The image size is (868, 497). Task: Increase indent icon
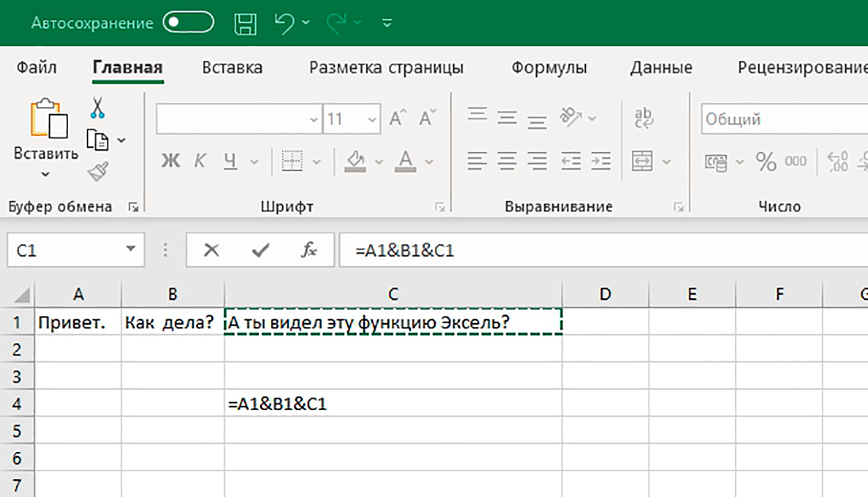601,161
